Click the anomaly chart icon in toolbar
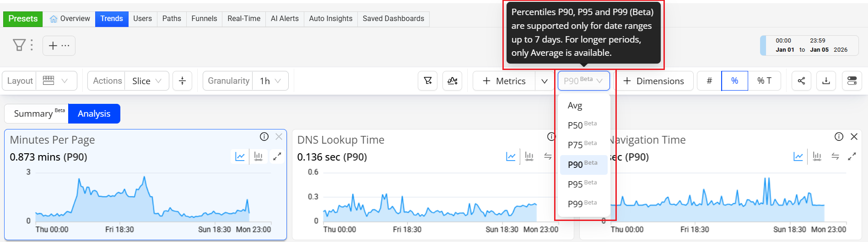The height and width of the screenshot is (242, 868). 453,81
